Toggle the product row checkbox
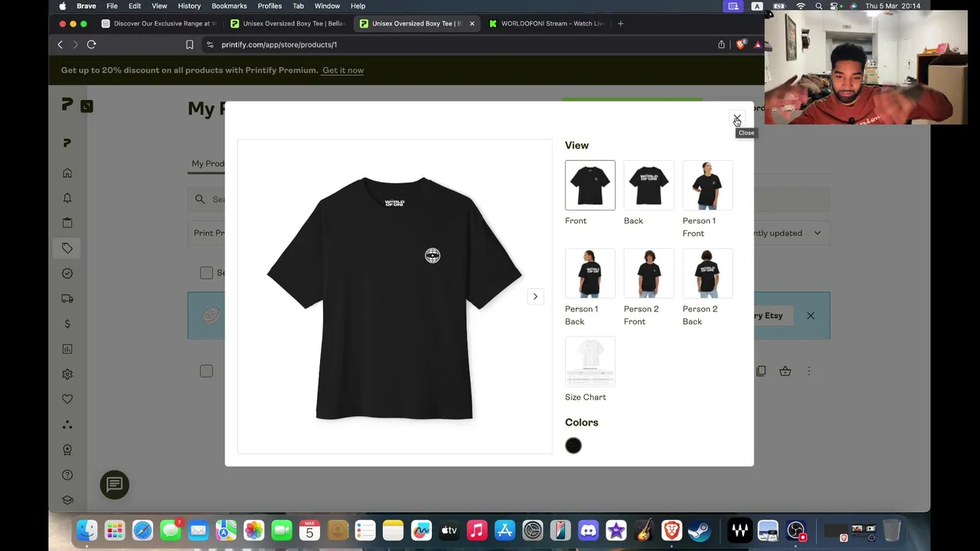Viewport: 980px width, 551px height. click(206, 371)
